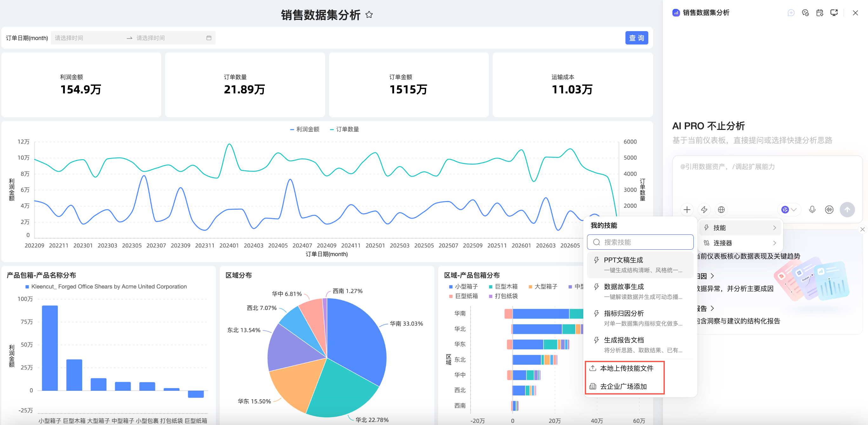Click the 订单金额 1515万 KPI card
Image resolution: width=868 pixels, height=425 pixels.
click(409, 84)
